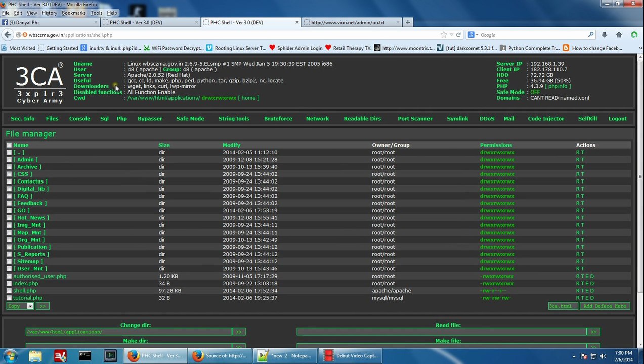Image resolution: width=644 pixels, height=364 pixels.
Task: Show hidden tray icons arrow
Action: click(x=574, y=356)
